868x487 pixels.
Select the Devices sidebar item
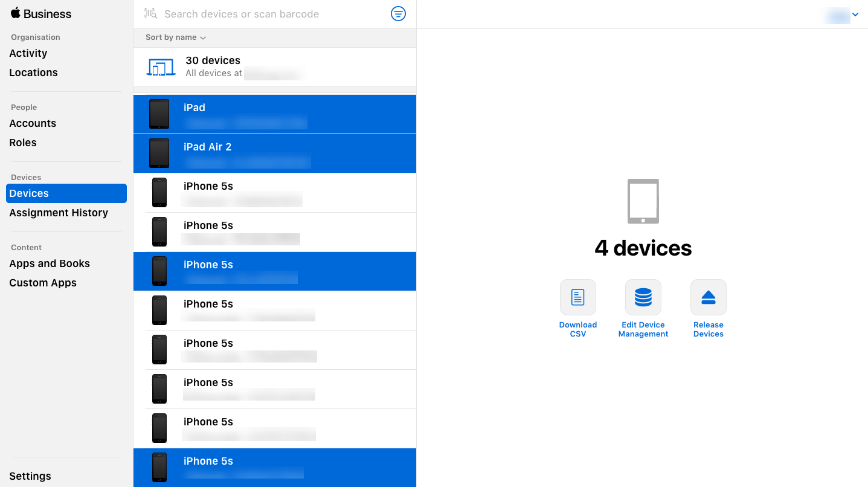pyautogui.click(x=66, y=193)
